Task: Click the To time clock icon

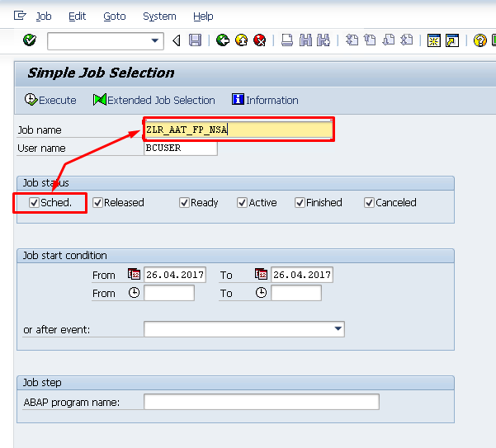Action: [x=262, y=293]
